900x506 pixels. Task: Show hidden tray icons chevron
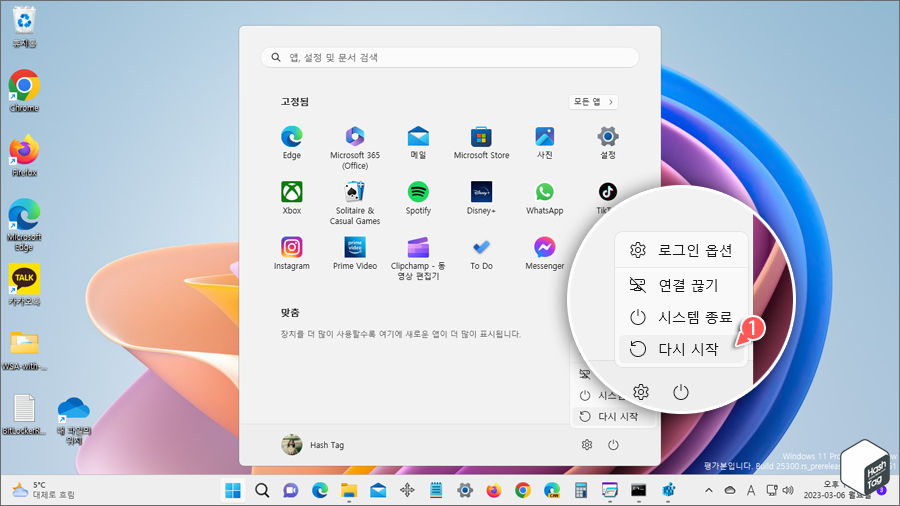[709, 491]
